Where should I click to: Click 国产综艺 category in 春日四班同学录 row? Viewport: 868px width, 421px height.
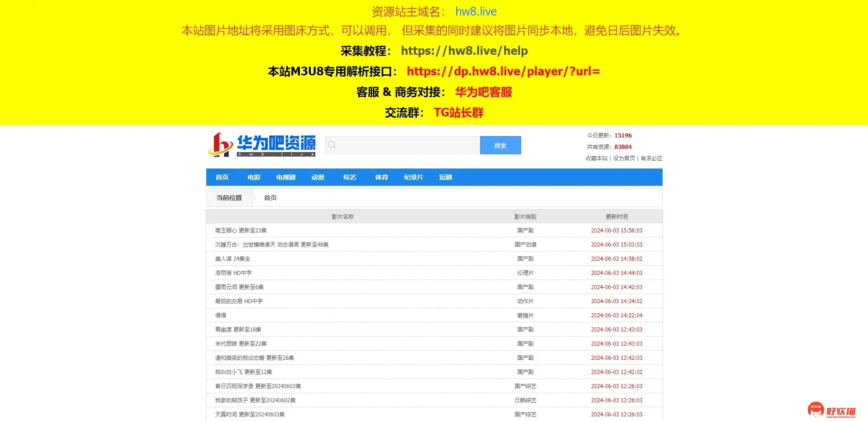point(525,386)
